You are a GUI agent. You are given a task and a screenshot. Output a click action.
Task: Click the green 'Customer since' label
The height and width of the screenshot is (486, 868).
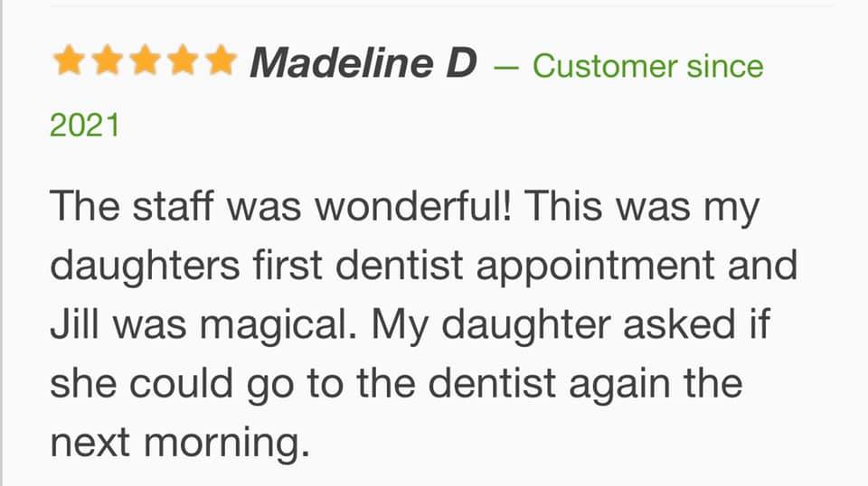pyautogui.click(x=648, y=66)
